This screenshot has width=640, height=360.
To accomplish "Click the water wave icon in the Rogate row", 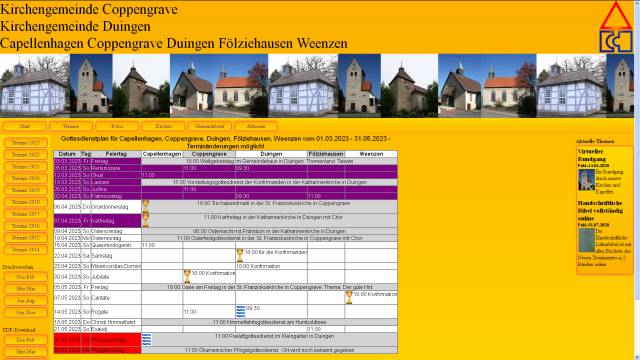I will pyautogui.click(x=241, y=311).
